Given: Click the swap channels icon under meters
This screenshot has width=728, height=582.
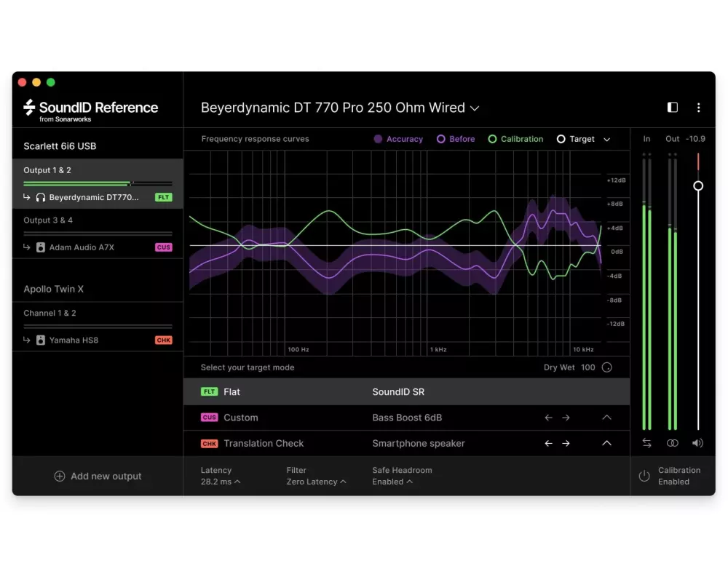Looking at the screenshot, I should coord(646,442).
